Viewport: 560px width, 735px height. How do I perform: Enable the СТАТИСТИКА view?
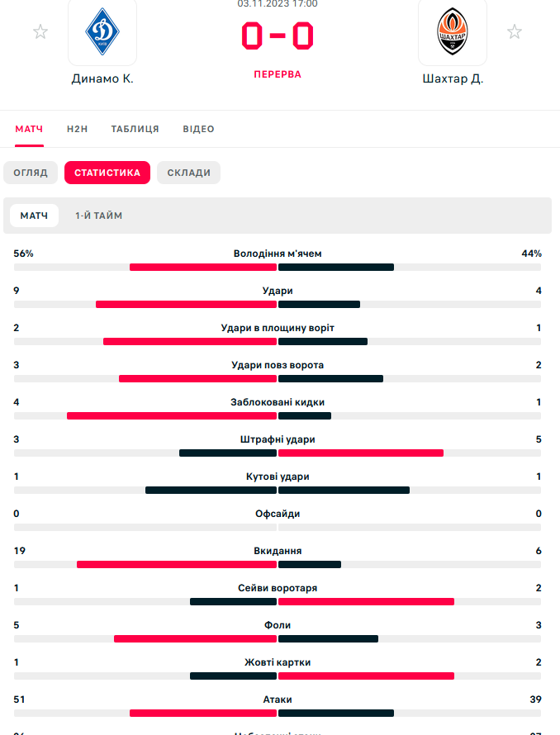tap(107, 173)
